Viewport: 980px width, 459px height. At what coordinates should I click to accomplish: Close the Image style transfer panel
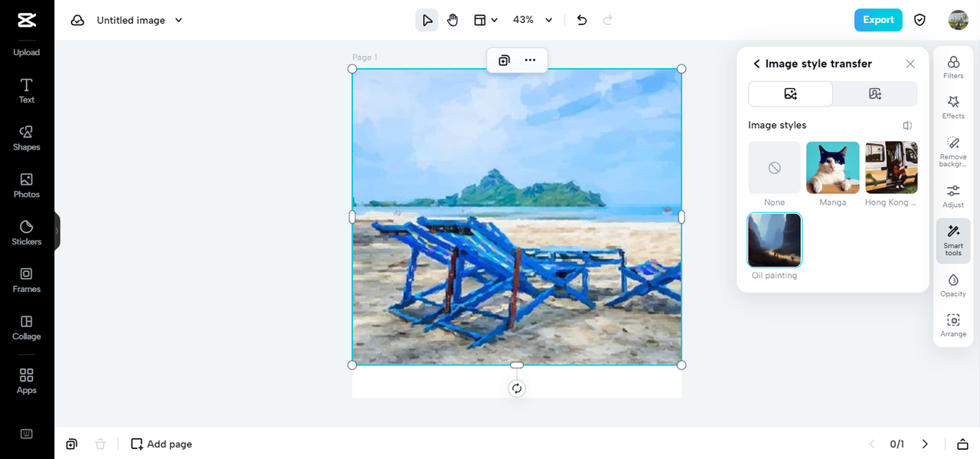(x=910, y=64)
